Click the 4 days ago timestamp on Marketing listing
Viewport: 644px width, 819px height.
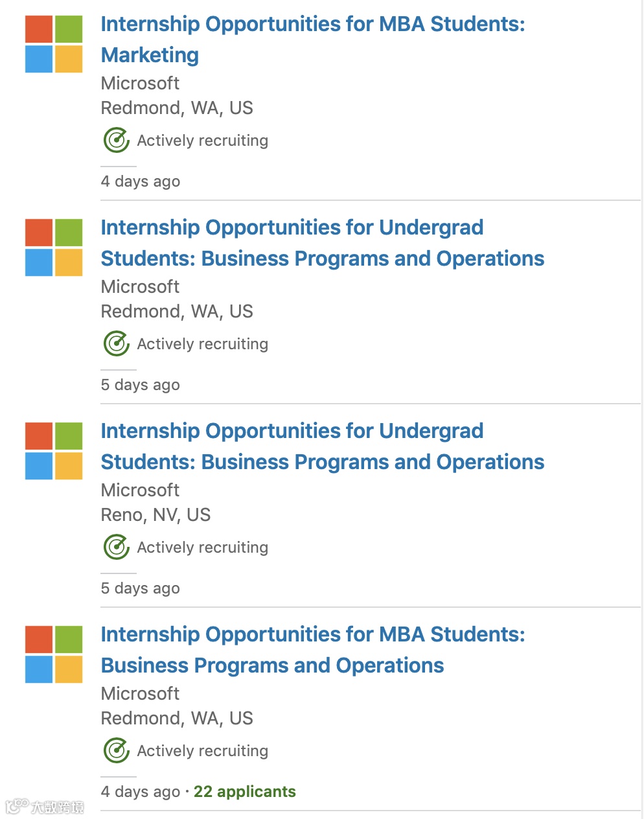(141, 181)
